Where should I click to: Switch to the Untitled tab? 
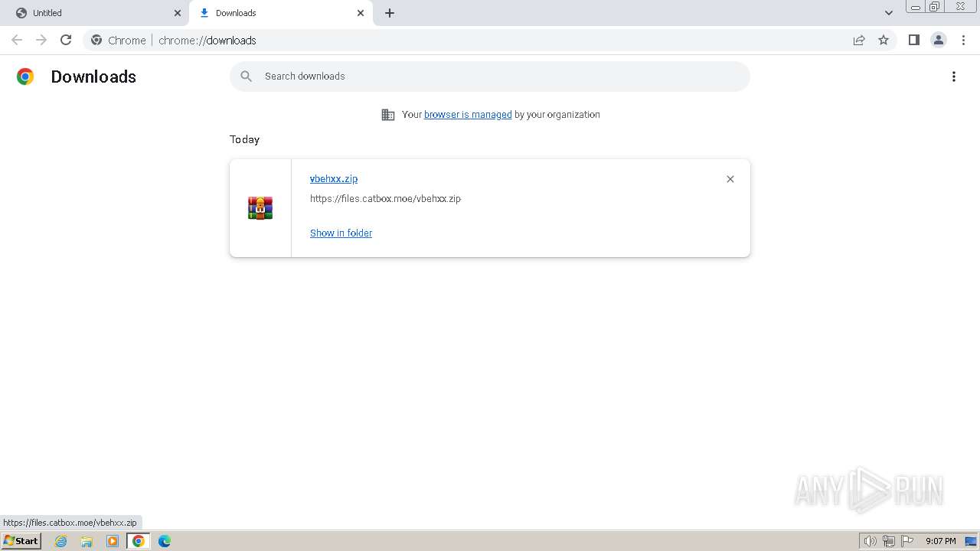[x=96, y=13]
